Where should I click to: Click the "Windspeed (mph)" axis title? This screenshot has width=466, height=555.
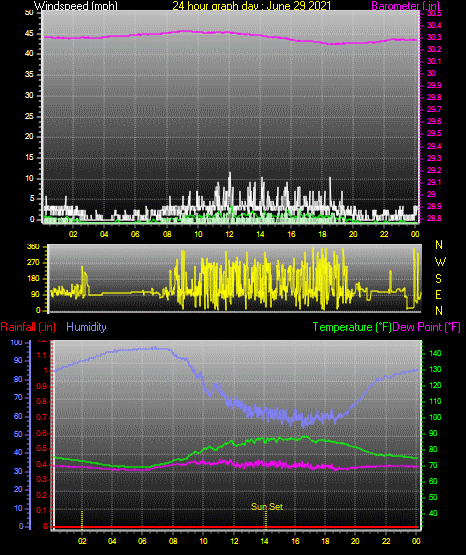[x=75, y=6]
